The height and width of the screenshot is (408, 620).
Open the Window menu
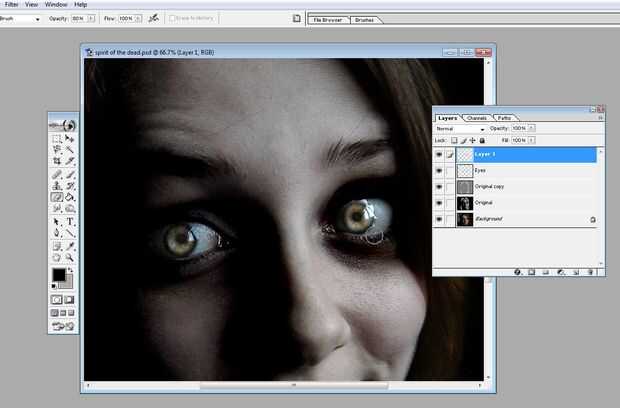point(56,5)
